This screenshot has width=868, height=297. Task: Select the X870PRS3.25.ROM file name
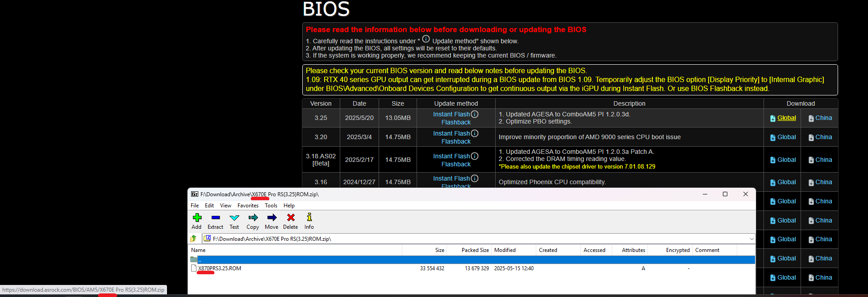click(220, 268)
